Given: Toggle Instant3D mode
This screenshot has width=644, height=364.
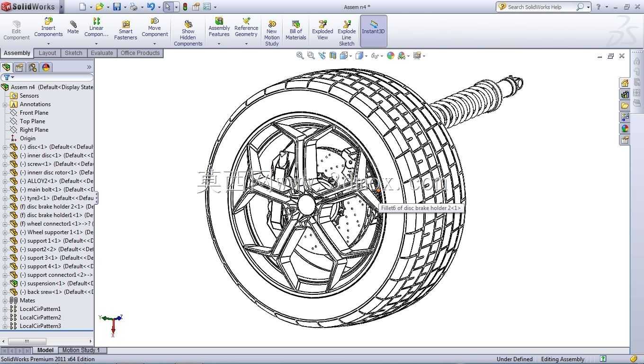Looking at the screenshot, I should pyautogui.click(x=373, y=30).
